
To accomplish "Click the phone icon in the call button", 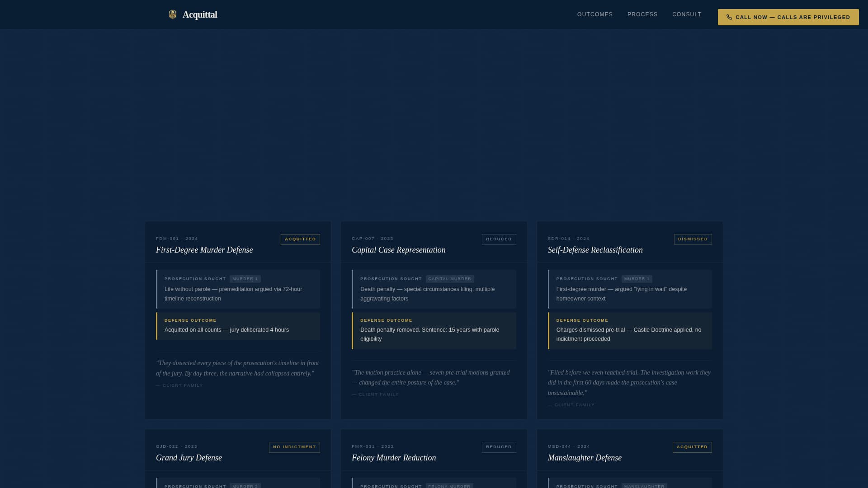I will pos(729,17).
